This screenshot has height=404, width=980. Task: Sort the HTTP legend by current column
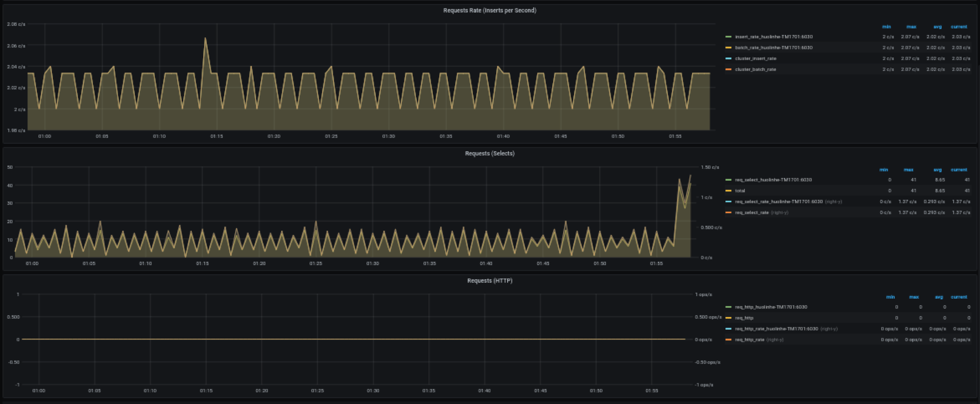[959, 297]
